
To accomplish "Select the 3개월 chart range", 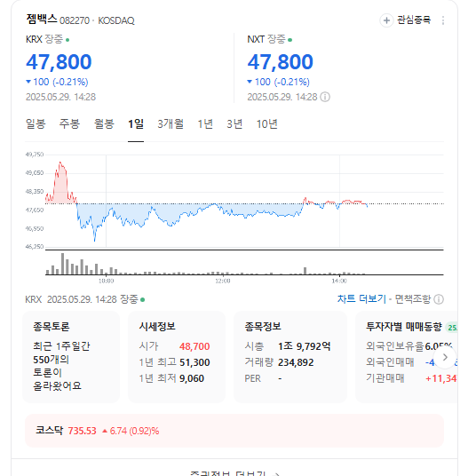I will click(x=171, y=123).
